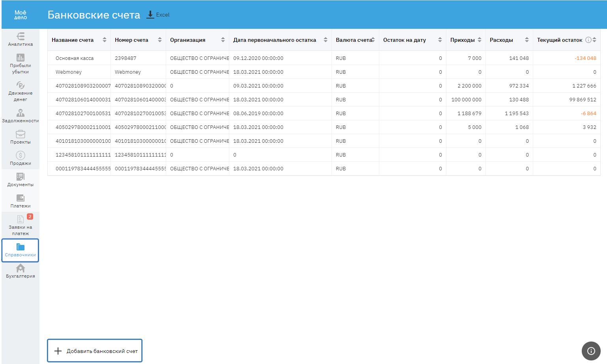Click Добавить банковский счет button
Image resolution: width=607 pixels, height=364 pixels.
click(x=95, y=351)
